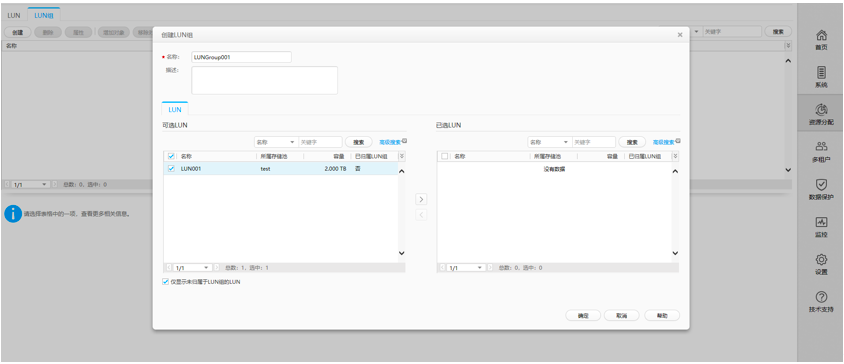Open the 监控 monitoring sidebar icon
Viewport: 844px width, 364px height.
821,227
